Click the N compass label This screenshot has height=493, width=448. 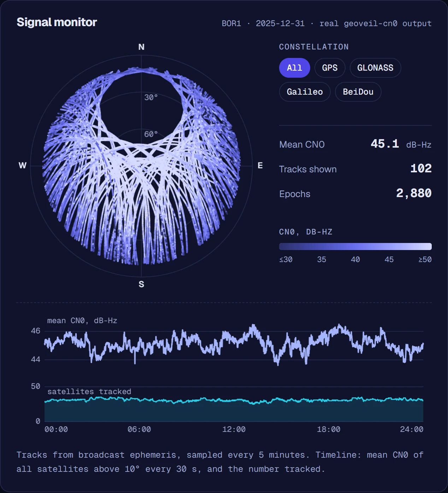141,47
